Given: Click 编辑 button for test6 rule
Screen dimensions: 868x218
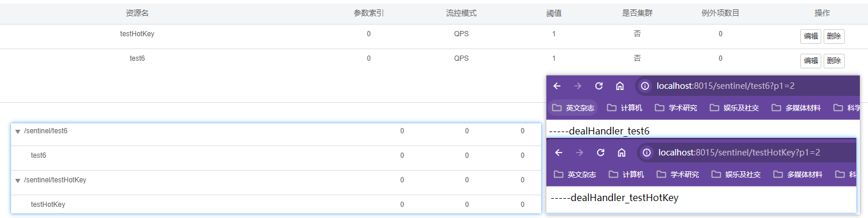Looking at the screenshot, I should click(811, 61).
